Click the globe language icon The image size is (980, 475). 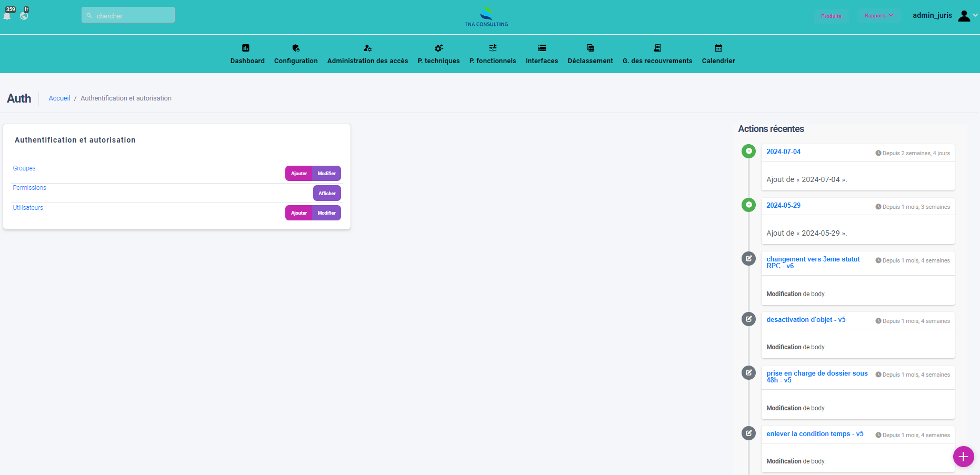(x=24, y=16)
